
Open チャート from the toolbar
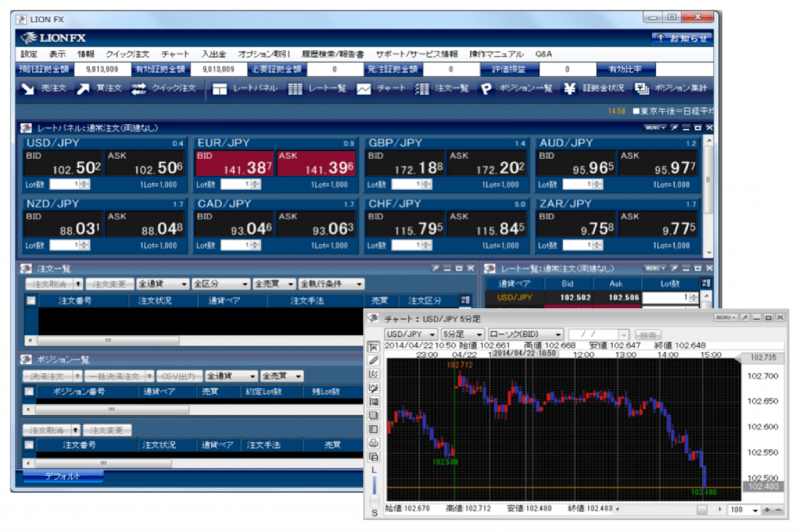[x=381, y=88]
